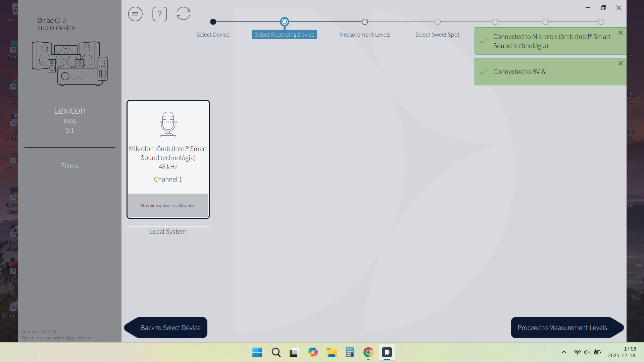Image resolution: width=644 pixels, height=362 pixels.
Task: Jump to the Select Device step
Action: click(x=213, y=22)
